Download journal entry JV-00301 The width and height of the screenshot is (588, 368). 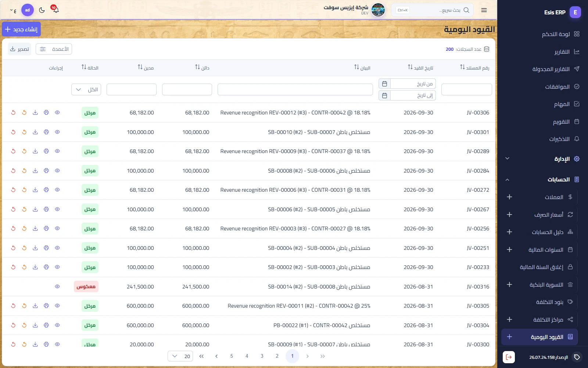click(35, 132)
